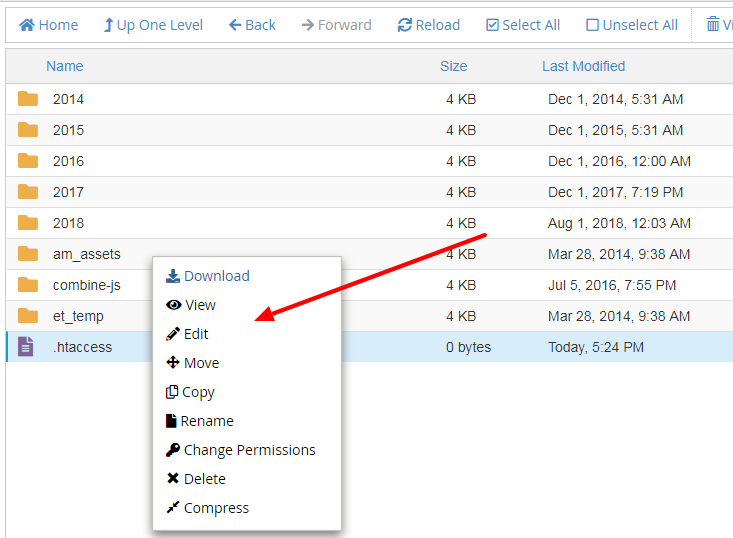733x538 pixels.
Task: Click the pencil icon beside Edit
Action: coord(173,334)
